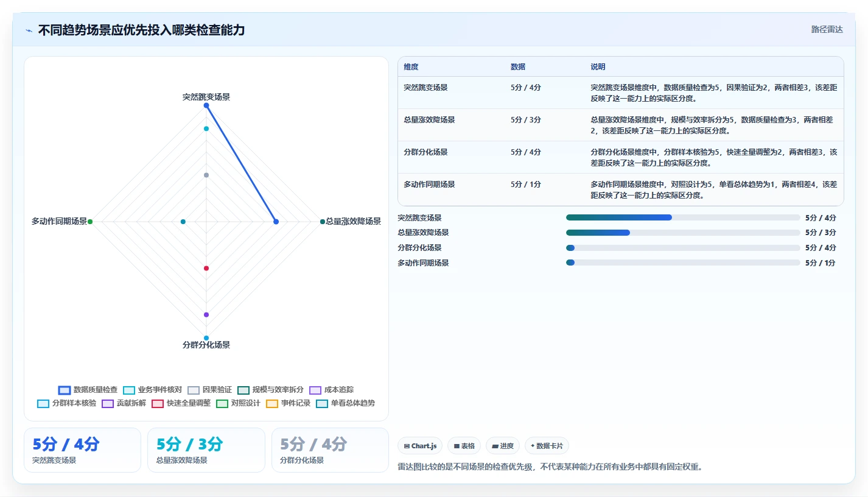868x497 pixels.
Task: Click the blue radar point at the 突然跳变场景 vertex
Action: coord(206,105)
